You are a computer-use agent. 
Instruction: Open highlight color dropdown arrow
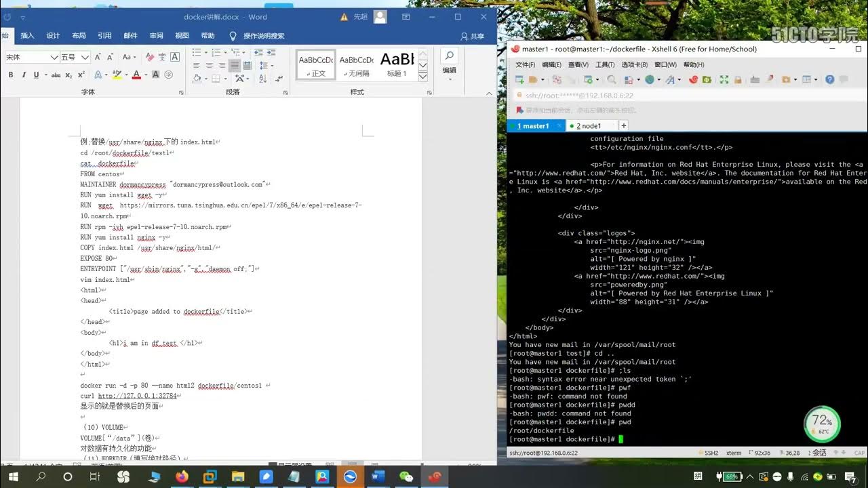[x=126, y=75]
